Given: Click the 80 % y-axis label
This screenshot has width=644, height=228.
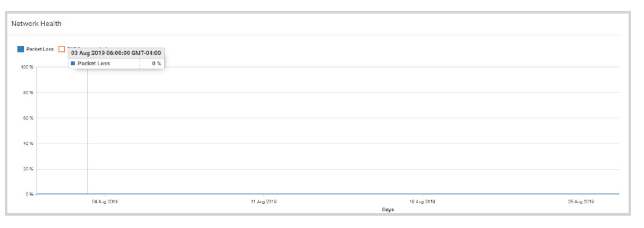Looking at the screenshot, I should (x=28, y=92).
